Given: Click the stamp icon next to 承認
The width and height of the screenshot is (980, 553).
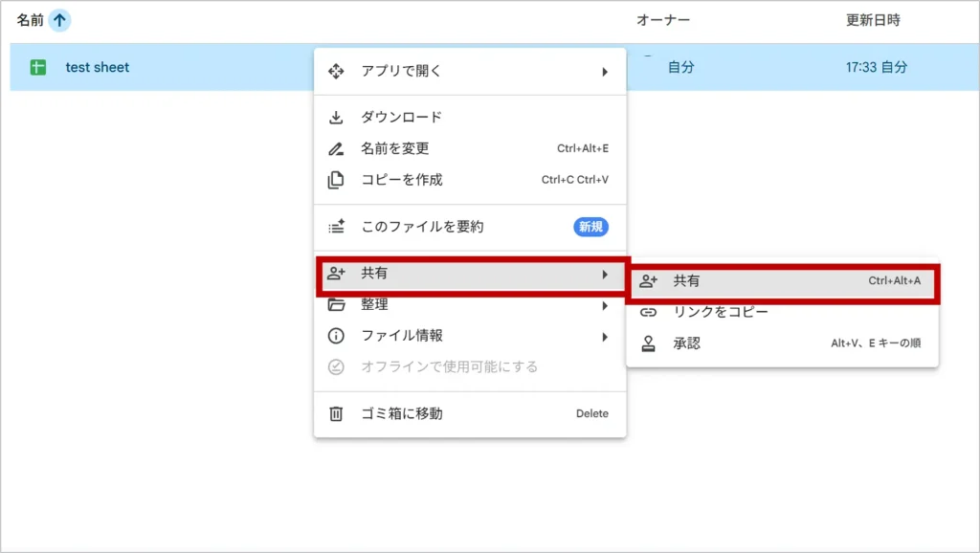Looking at the screenshot, I should [648, 343].
